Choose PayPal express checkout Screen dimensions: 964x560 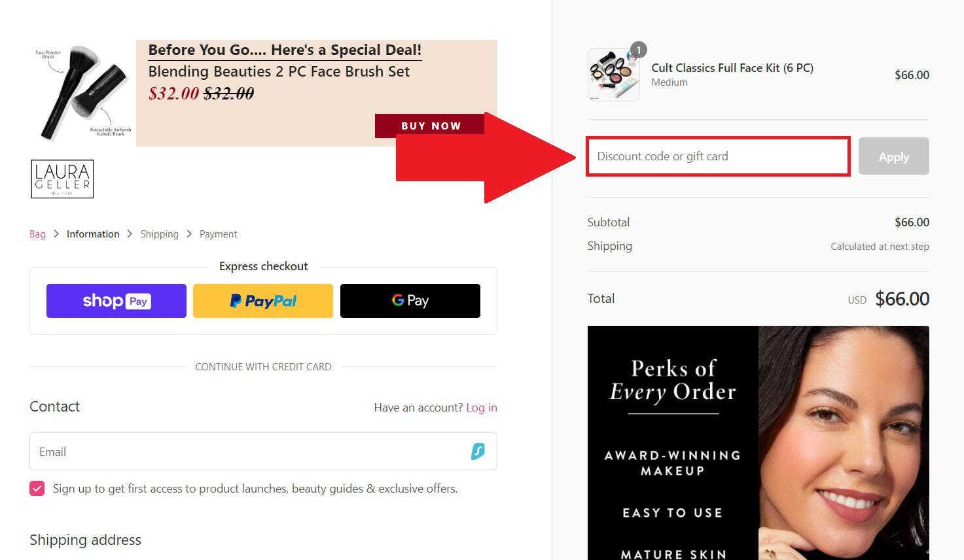[263, 301]
